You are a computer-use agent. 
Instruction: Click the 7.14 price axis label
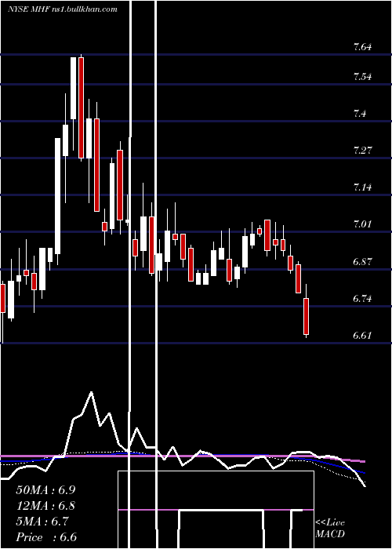pyautogui.click(x=362, y=187)
